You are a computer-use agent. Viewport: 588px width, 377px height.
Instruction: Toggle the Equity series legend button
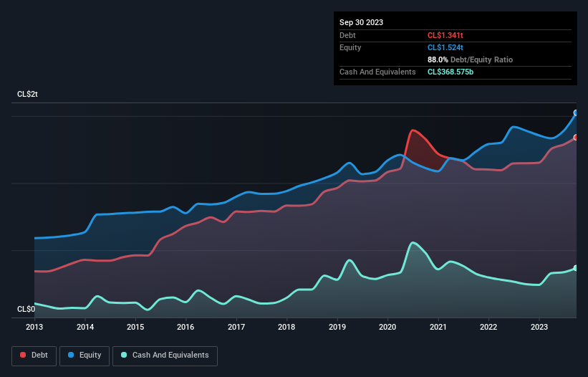[x=84, y=355]
